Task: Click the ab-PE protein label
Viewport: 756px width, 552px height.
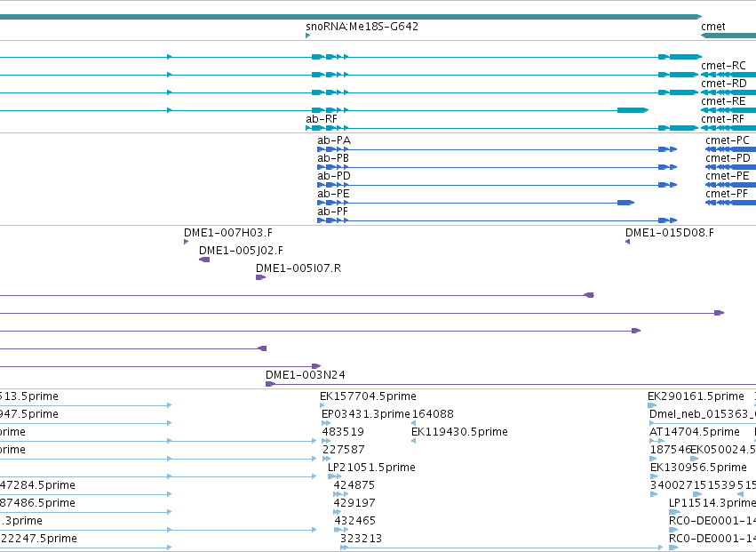Action: coord(333,194)
